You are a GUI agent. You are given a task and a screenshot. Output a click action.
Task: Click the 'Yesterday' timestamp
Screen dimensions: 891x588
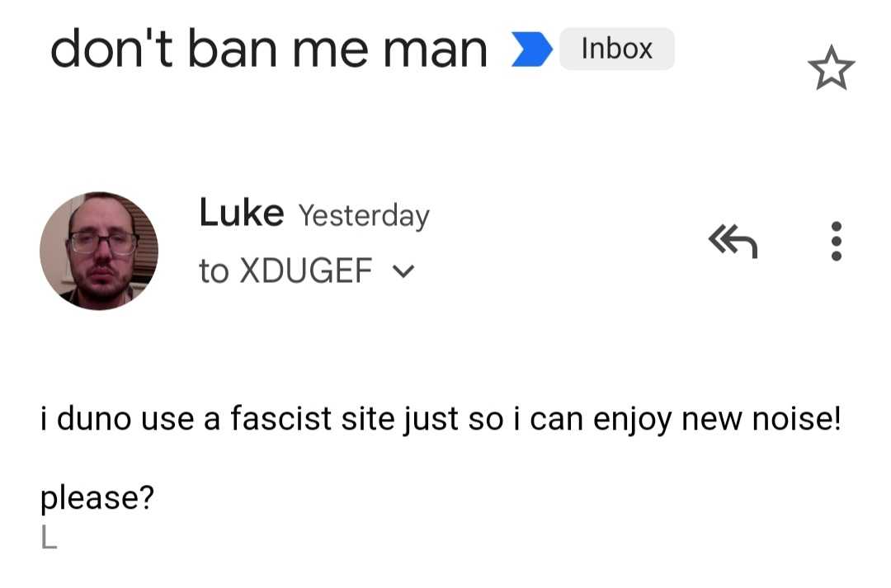(363, 216)
